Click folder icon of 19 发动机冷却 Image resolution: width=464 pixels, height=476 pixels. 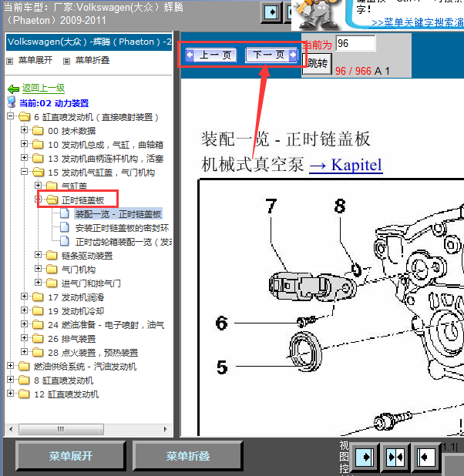(x=38, y=311)
